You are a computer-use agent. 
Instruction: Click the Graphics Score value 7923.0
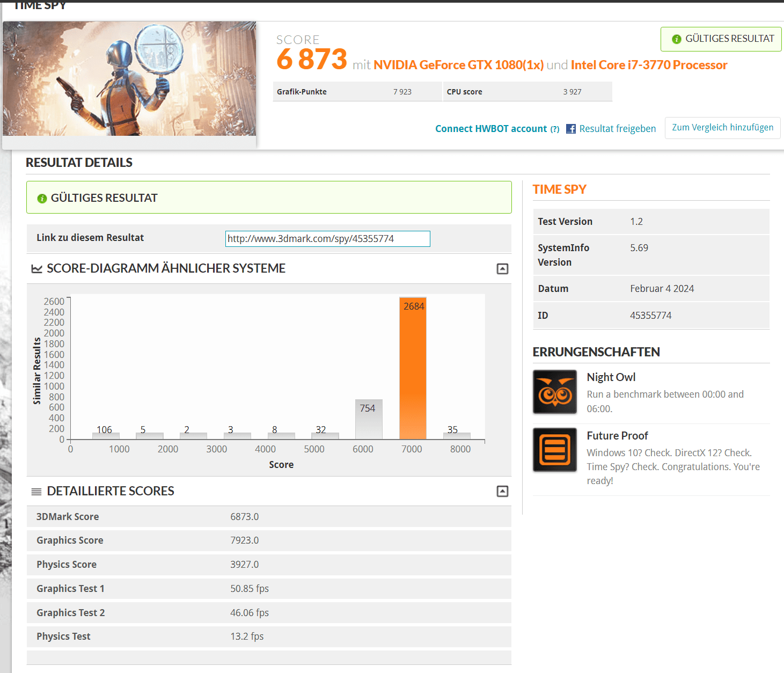(245, 540)
